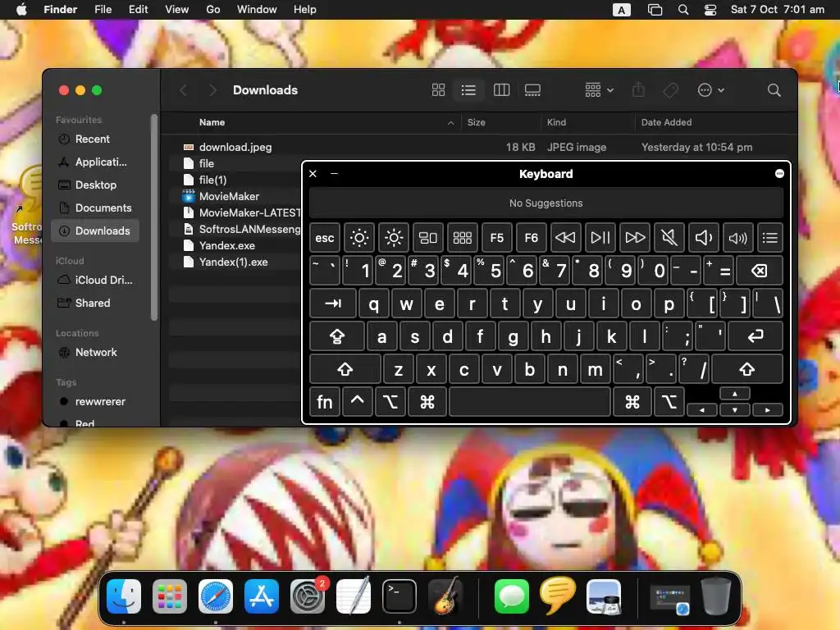Viewport: 840px width, 630px height.
Task: Tap the backspace delete key
Action: (759, 271)
